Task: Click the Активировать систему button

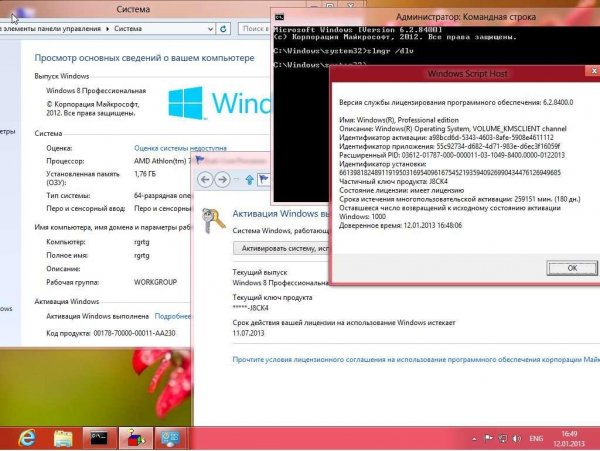Action: (281, 249)
